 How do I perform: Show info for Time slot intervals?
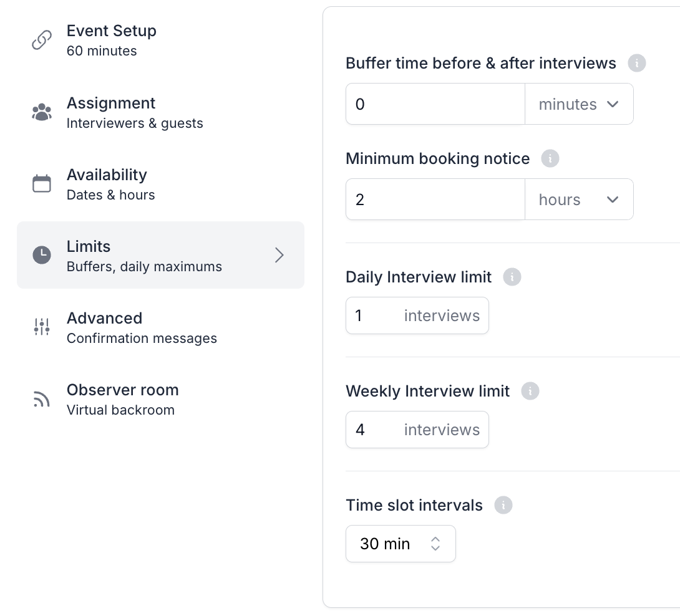(x=503, y=505)
